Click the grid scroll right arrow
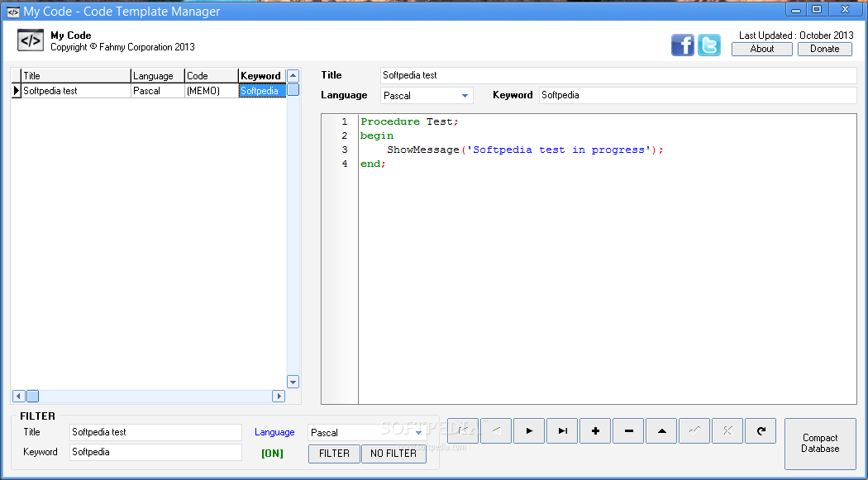This screenshot has width=868, height=480. tap(279, 396)
